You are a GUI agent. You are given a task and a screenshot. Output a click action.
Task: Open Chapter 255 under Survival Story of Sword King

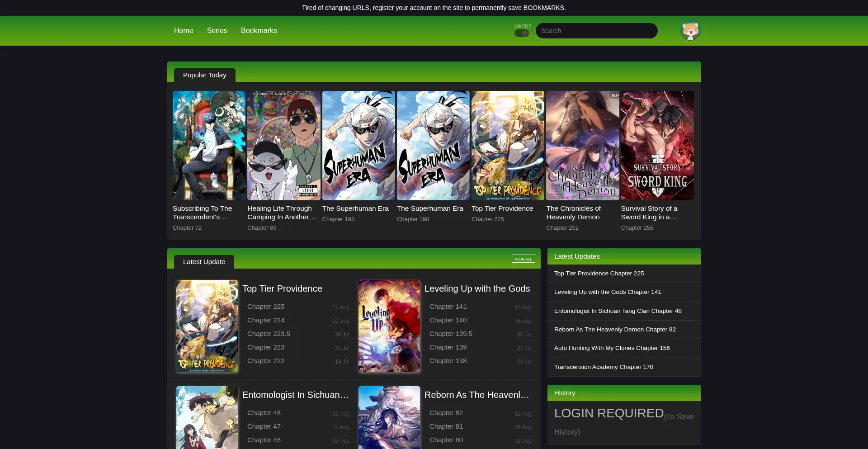click(x=637, y=228)
